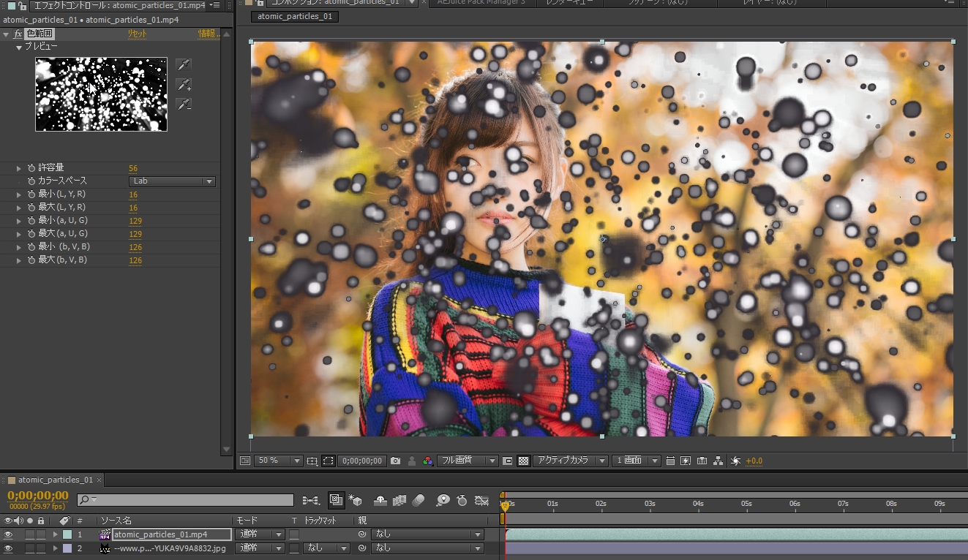The width and height of the screenshot is (968, 560).
Task: Enable motion blur for the composition
Action: pos(419,500)
